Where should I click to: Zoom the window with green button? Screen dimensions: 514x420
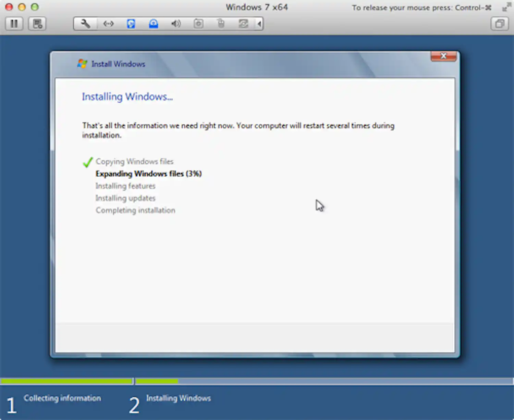35,7
